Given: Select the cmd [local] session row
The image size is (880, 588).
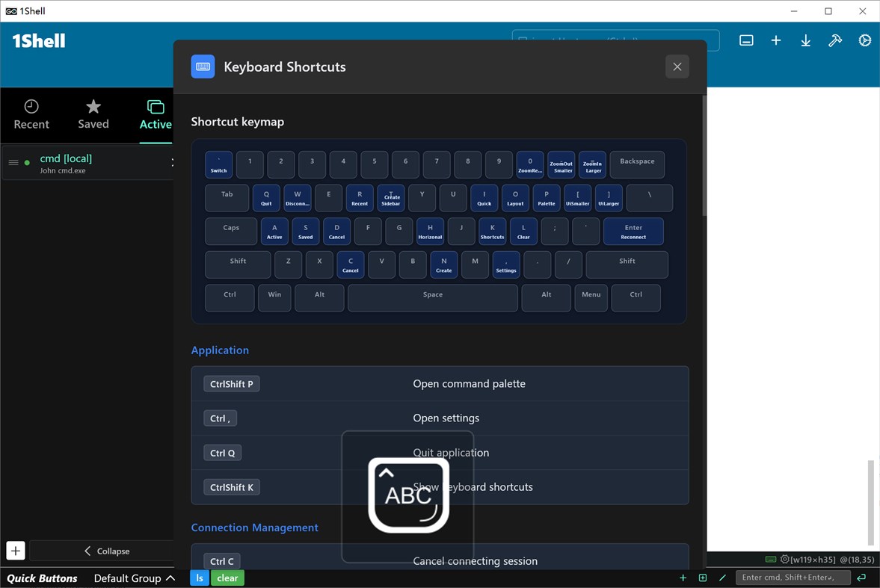Looking at the screenshot, I should click(89, 164).
